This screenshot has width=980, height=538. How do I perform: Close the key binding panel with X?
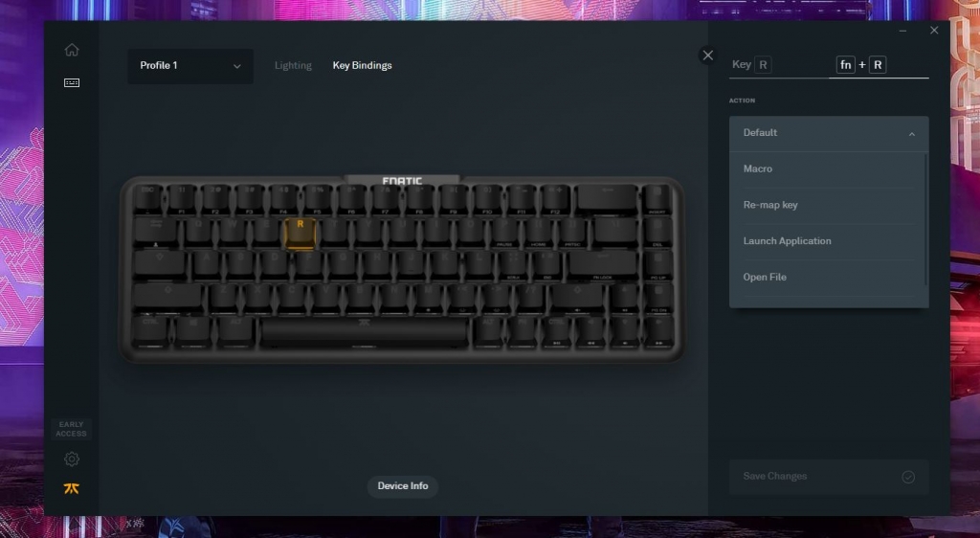[707, 56]
